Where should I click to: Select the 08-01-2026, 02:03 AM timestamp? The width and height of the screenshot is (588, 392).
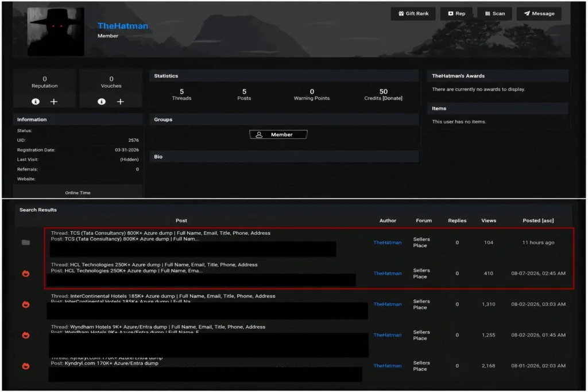click(538, 366)
